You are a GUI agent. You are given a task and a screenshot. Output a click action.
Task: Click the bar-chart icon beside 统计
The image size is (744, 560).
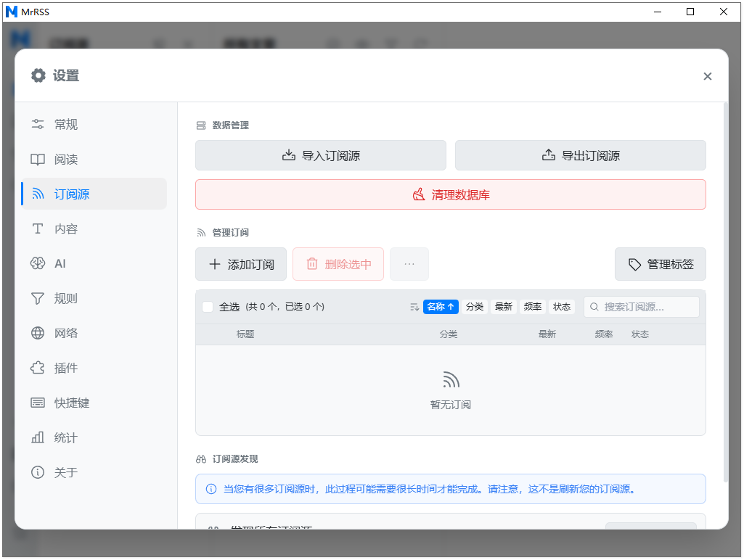38,437
